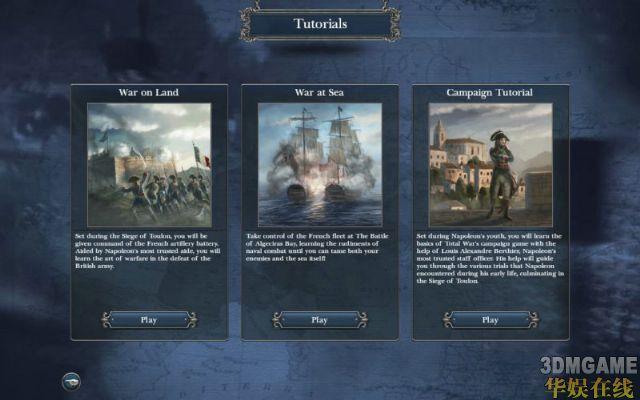Click the Louis Alexandre Berthier description text

[490, 258]
